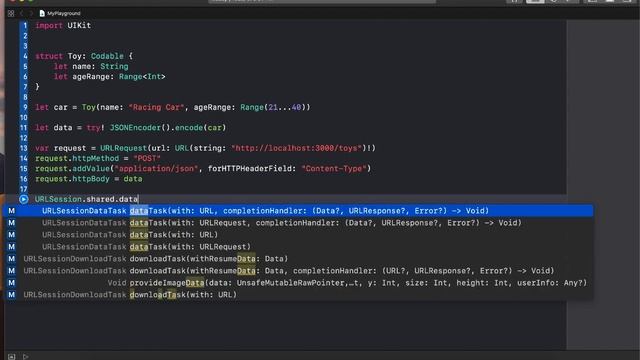This screenshot has height=360, width=640.
Task: Choose dataTask(with: URLRequest, completionHandler:) suggestion
Action: coord(298,223)
